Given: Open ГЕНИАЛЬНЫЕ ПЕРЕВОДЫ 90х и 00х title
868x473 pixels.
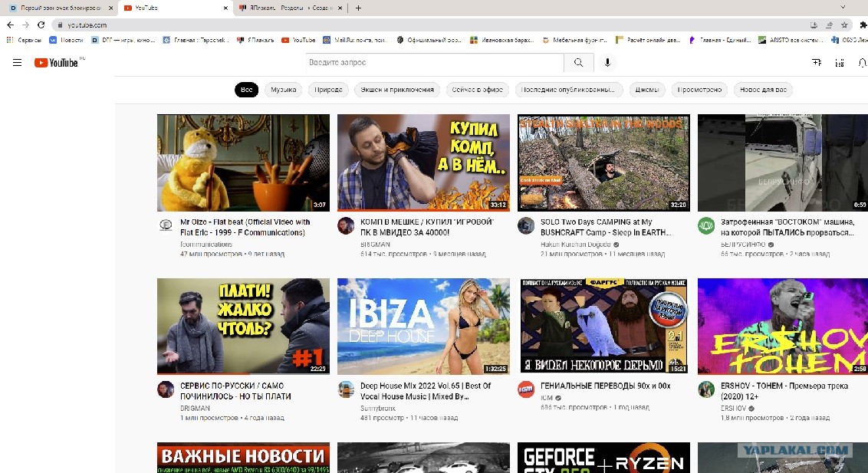Looking at the screenshot, I should tap(606, 386).
